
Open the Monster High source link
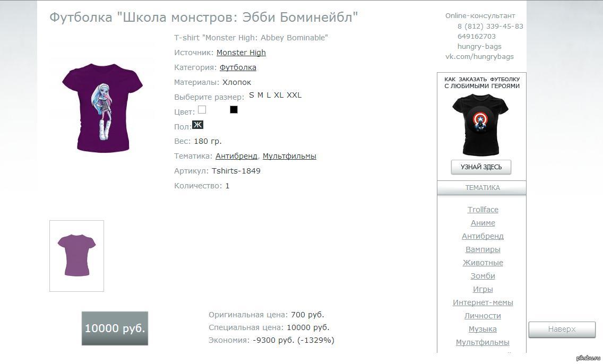[241, 53]
